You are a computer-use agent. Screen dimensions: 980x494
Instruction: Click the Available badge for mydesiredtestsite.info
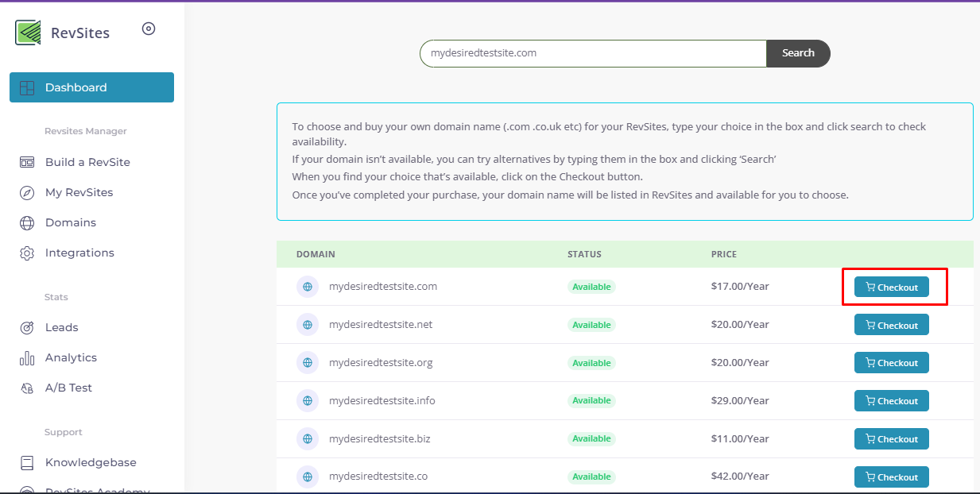click(591, 401)
